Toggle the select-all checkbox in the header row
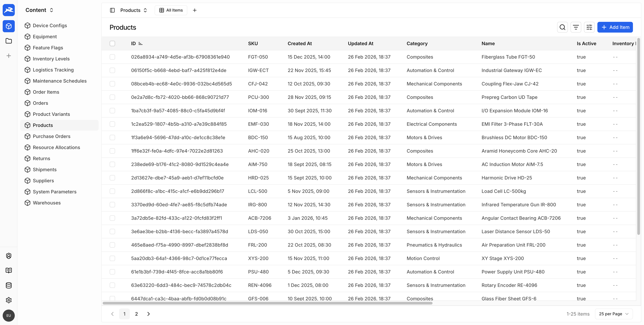The height and width of the screenshot is (325, 644). point(112,43)
